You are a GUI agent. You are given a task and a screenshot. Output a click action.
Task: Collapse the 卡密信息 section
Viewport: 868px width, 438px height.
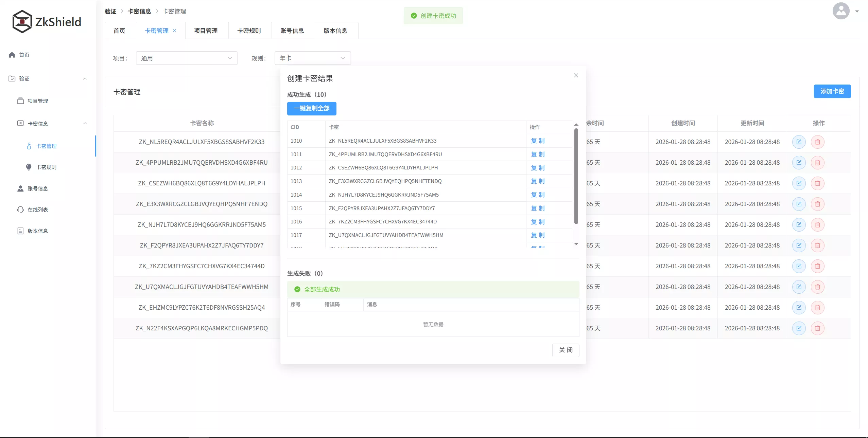pyautogui.click(x=85, y=124)
